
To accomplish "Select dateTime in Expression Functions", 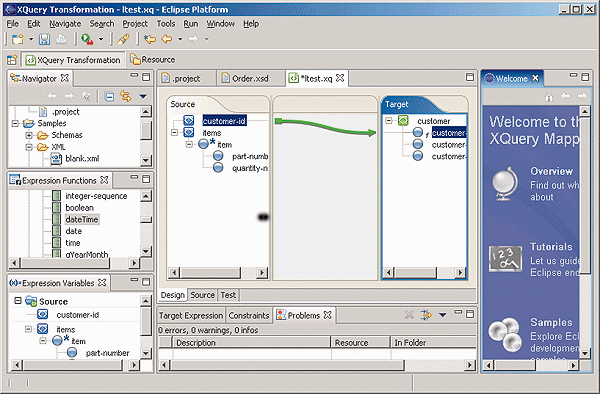I will 82,219.
